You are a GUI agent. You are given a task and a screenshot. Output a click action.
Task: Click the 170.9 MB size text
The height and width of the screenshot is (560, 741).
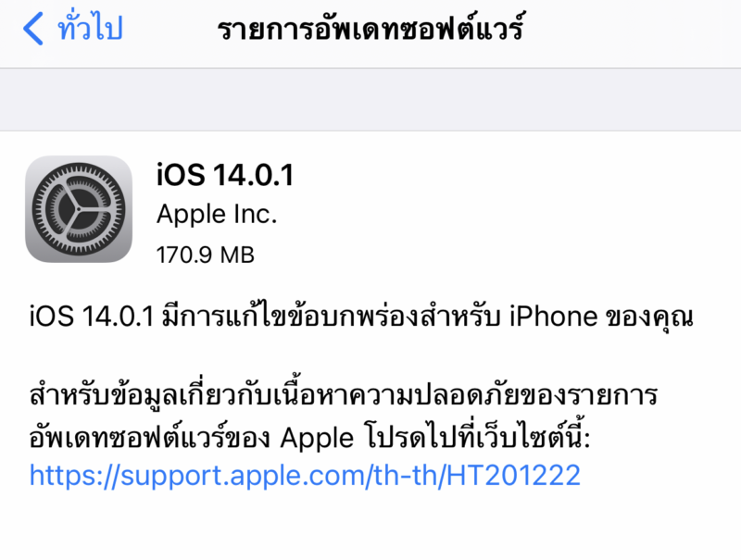point(205,255)
